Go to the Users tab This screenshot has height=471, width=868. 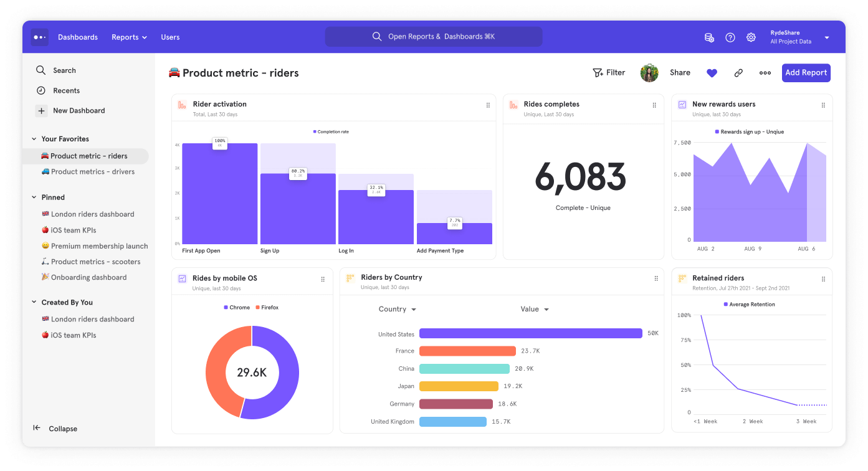(170, 37)
